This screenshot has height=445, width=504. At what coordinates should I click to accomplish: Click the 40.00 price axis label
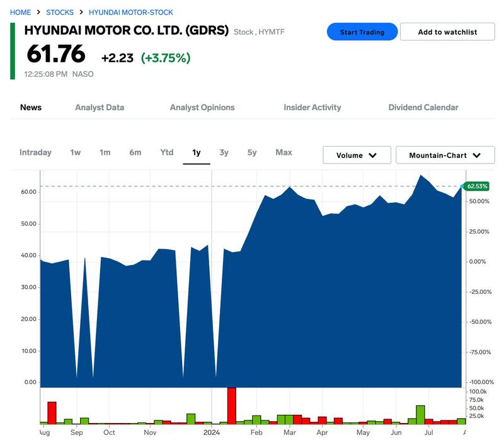pos(28,256)
